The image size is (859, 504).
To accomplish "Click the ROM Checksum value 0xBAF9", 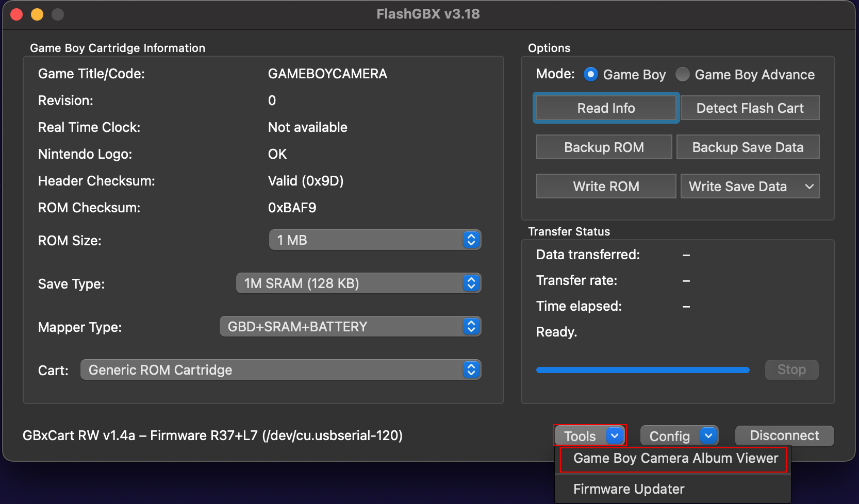I will tap(292, 208).
